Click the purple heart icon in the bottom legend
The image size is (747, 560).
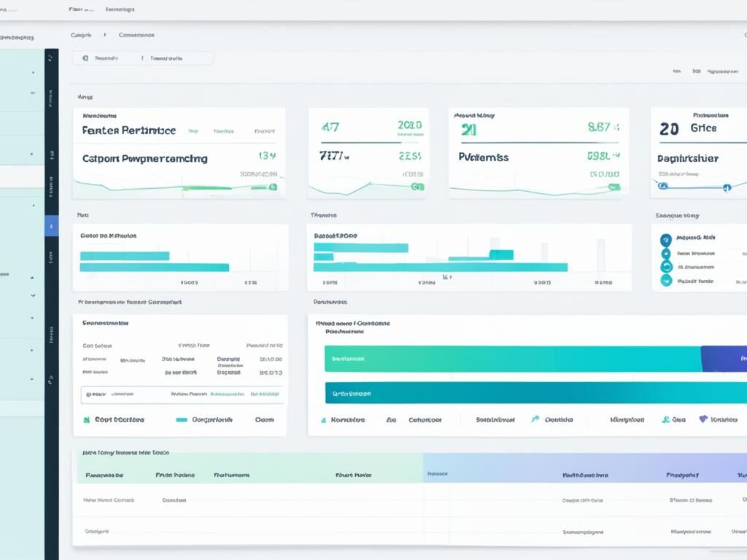[x=703, y=419]
